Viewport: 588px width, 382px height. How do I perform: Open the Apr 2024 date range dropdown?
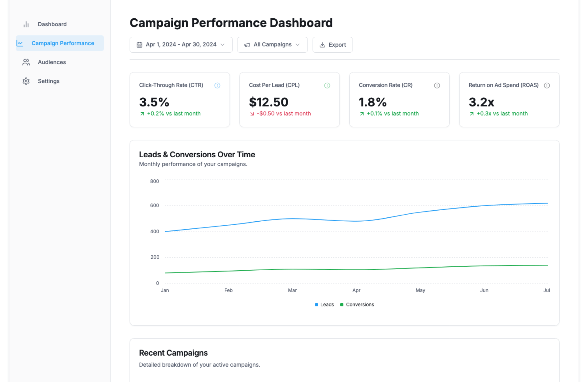click(181, 45)
